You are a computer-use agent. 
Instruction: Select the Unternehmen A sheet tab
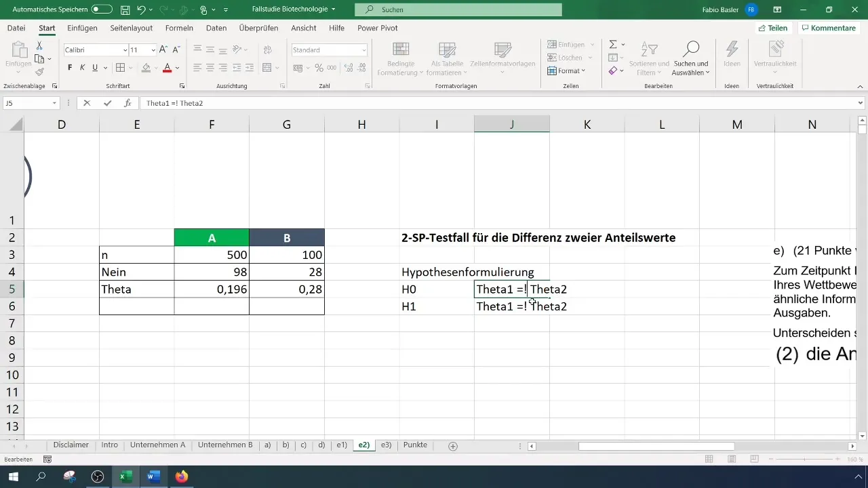(x=157, y=445)
